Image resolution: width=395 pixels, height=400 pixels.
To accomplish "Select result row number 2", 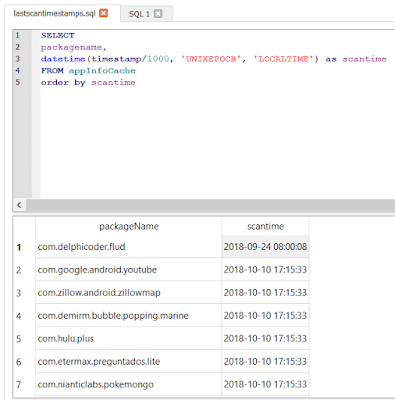I will coord(19,270).
